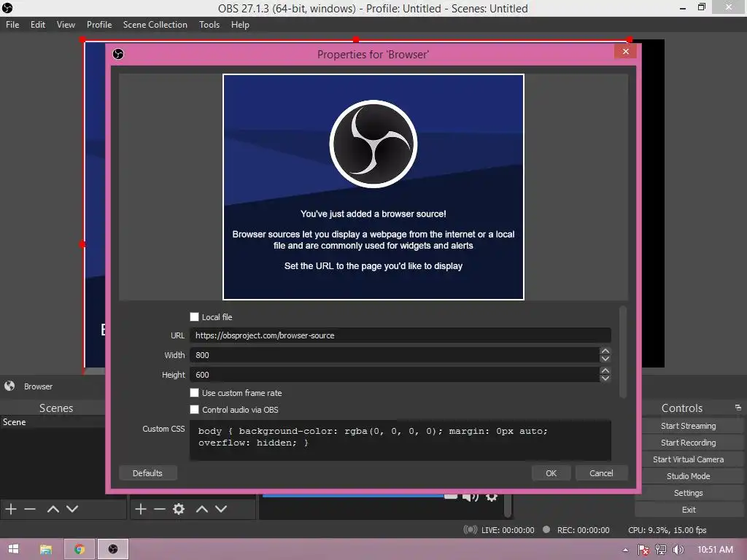The height and width of the screenshot is (560, 747).
Task: Click the audio mixer scrollbar
Action: click(508, 506)
